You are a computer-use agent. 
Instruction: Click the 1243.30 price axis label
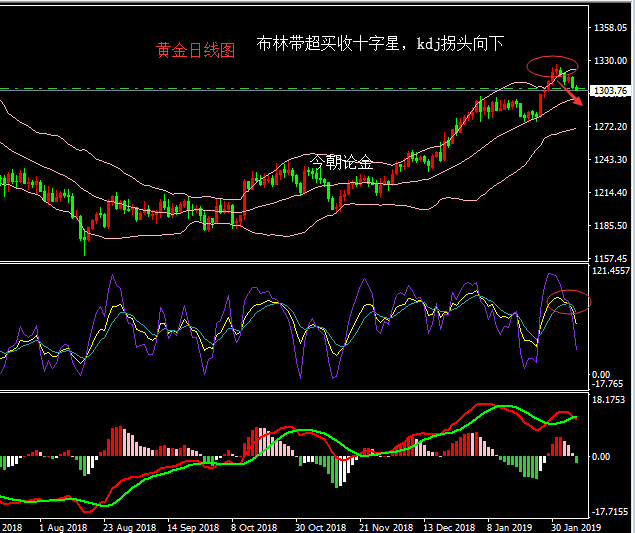click(610, 160)
